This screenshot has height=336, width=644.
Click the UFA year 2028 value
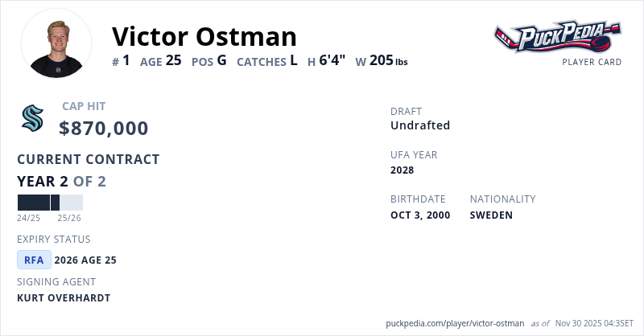click(x=404, y=170)
